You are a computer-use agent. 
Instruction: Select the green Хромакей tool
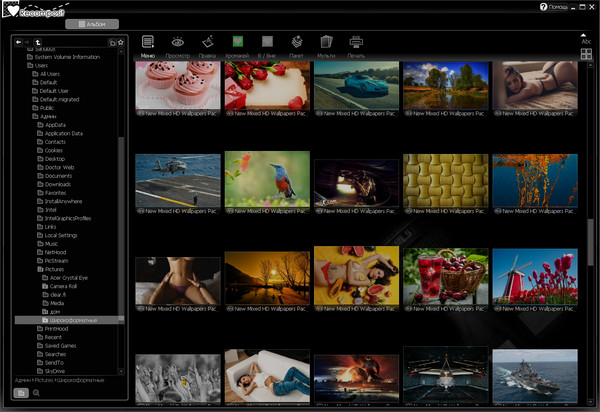pos(238,43)
